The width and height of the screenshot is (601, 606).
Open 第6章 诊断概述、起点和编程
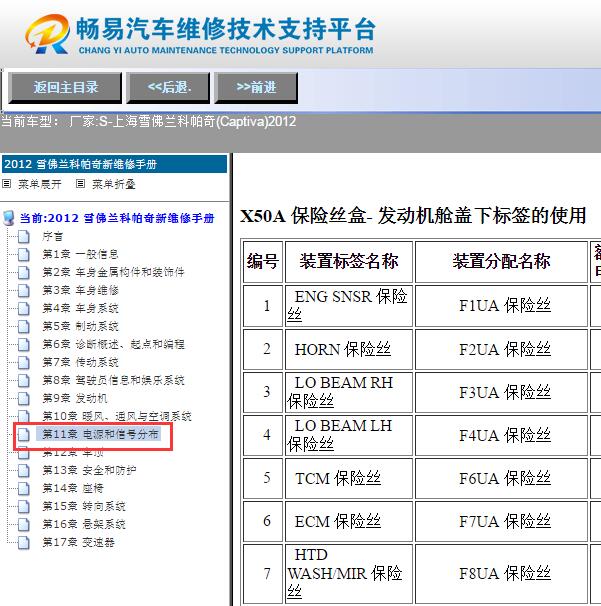coord(113,344)
